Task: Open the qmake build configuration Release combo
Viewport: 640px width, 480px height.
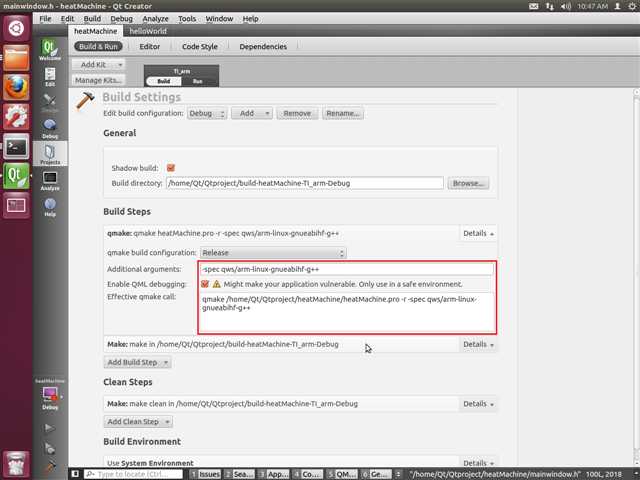Action: point(273,253)
